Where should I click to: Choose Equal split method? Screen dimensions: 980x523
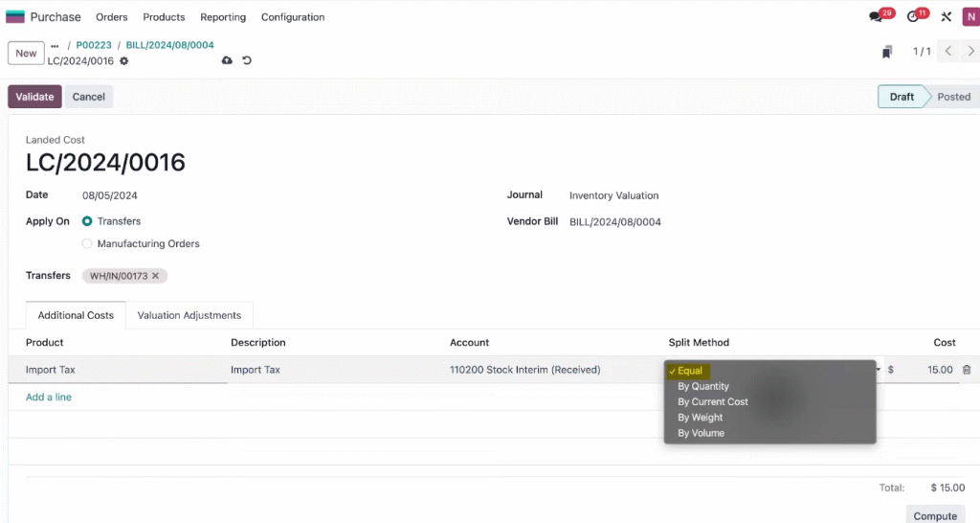click(x=690, y=371)
